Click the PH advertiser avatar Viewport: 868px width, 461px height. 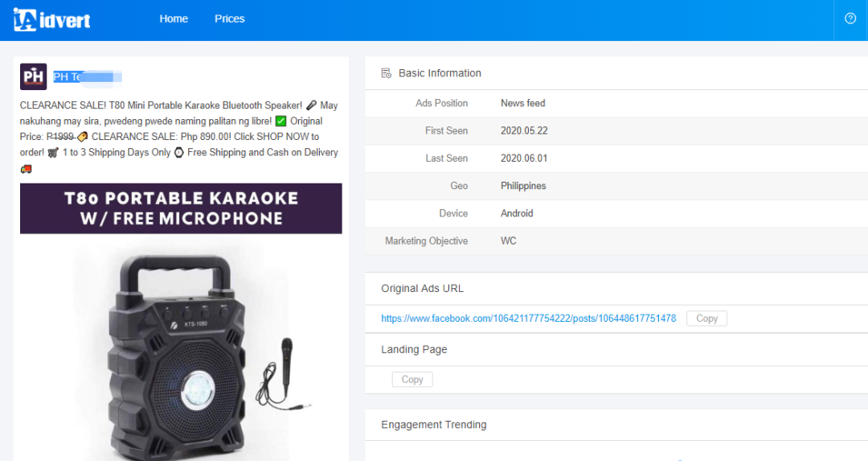tap(33, 76)
